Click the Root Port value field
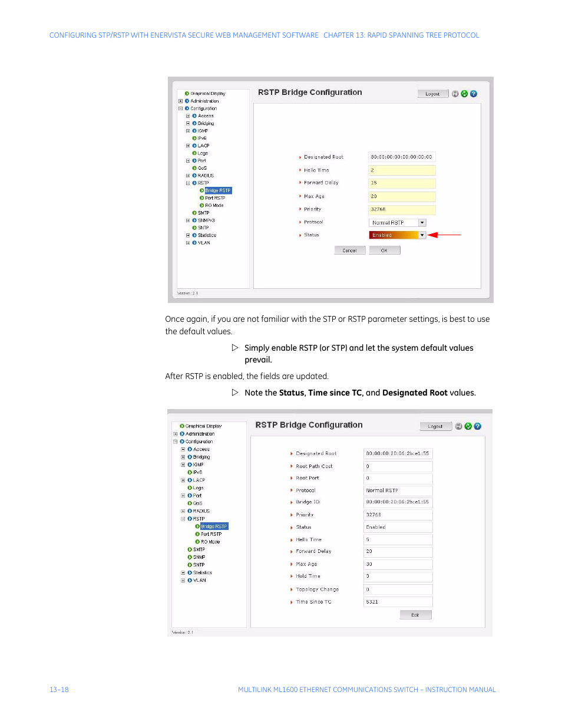Image resolution: width=562 pixels, height=728 pixels. [398, 478]
